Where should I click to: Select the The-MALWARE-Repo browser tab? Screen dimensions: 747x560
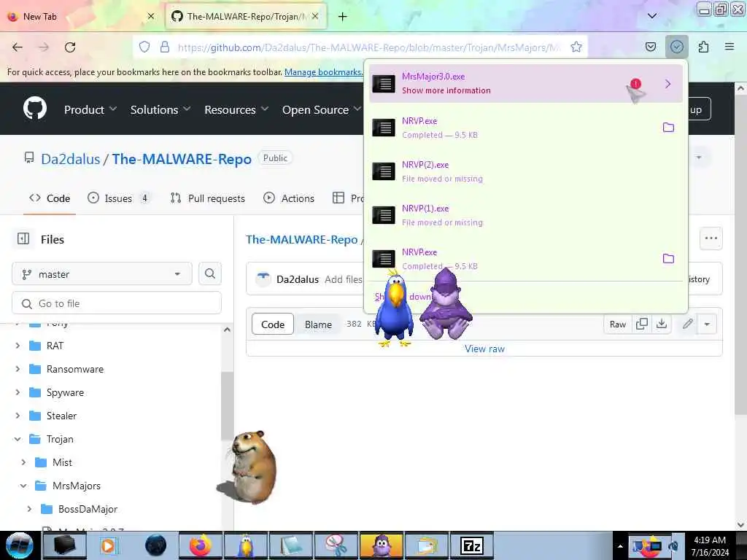click(247, 17)
